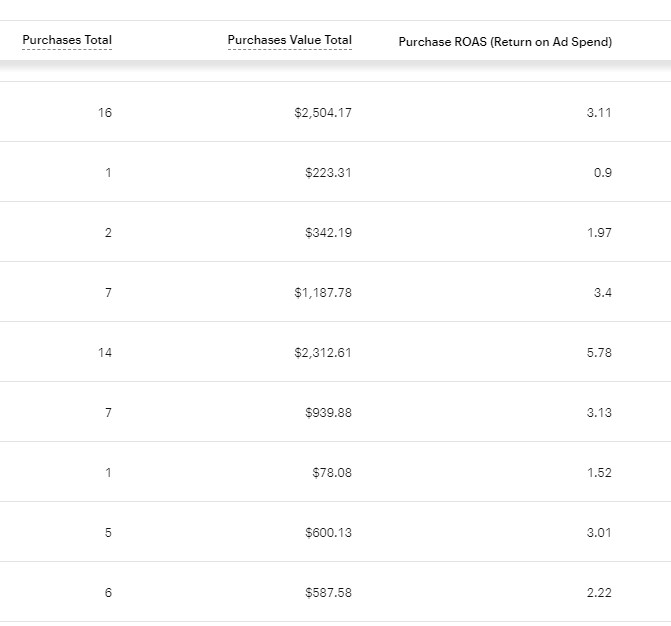671x626 pixels.
Task: Click the 0.9 ROAS cell
Action: pos(602,173)
